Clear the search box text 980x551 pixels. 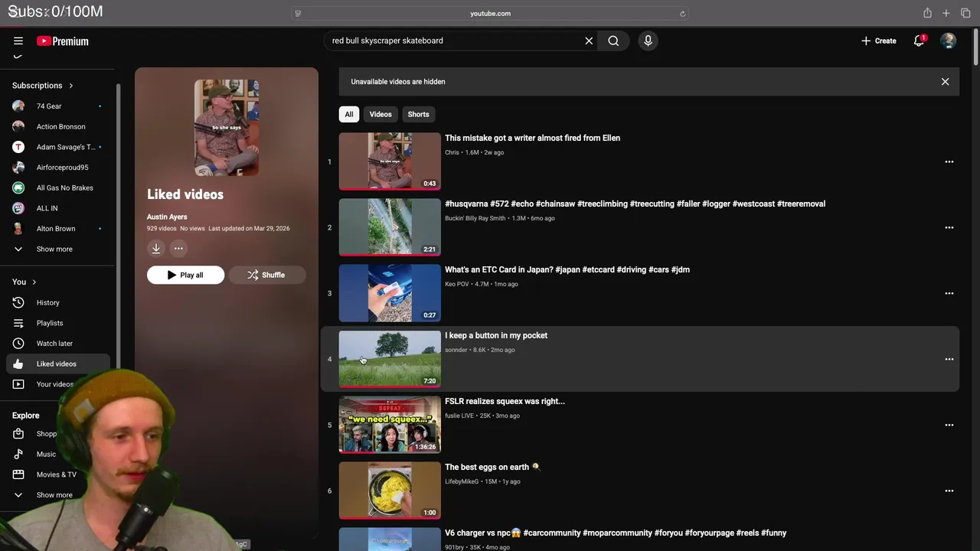[589, 41]
